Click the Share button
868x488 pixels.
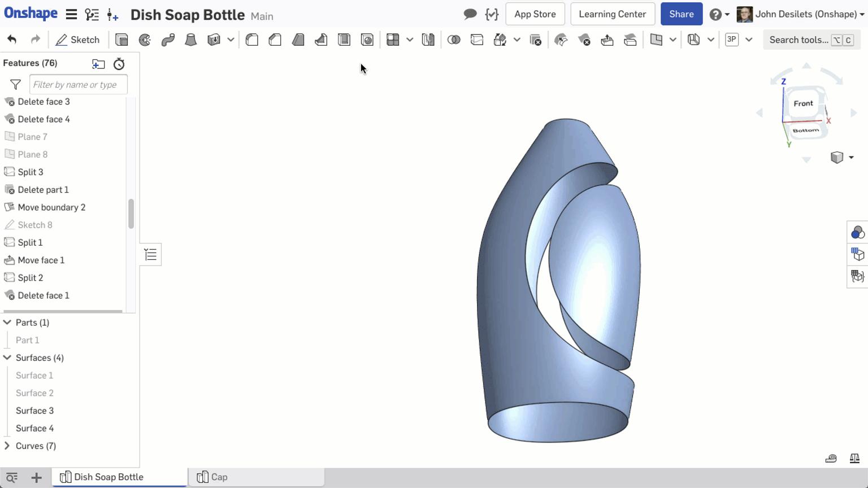(681, 14)
